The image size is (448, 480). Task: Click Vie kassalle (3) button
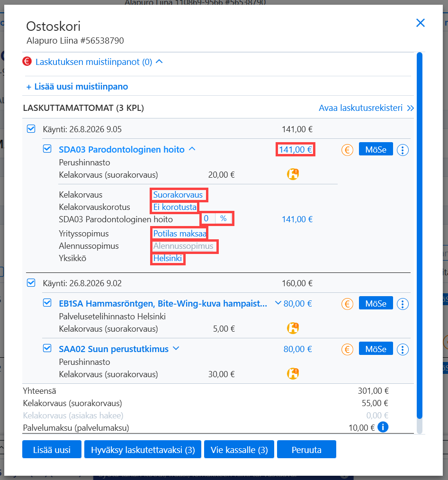click(239, 449)
